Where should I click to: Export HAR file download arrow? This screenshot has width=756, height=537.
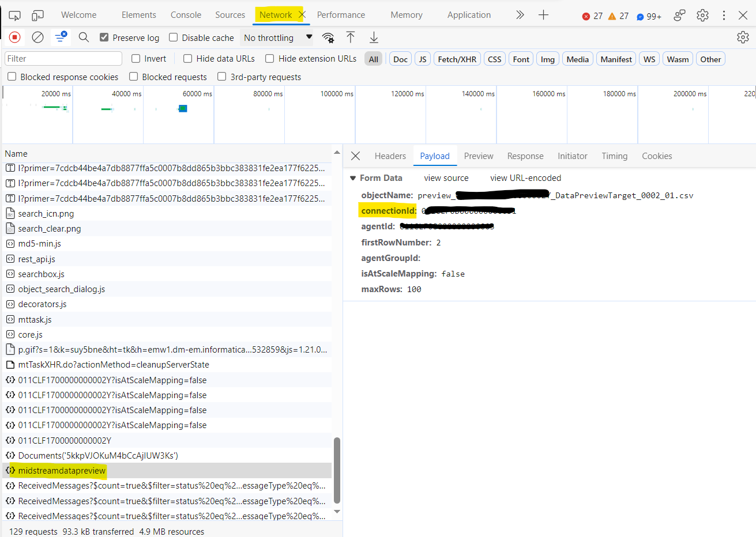pos(374,37)
